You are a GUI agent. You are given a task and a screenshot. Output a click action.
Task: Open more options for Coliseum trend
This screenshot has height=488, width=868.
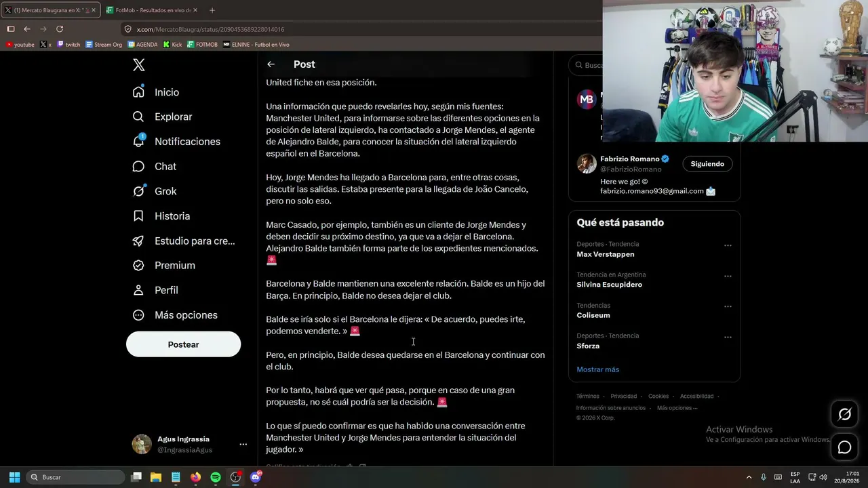(x=728, y=306)
